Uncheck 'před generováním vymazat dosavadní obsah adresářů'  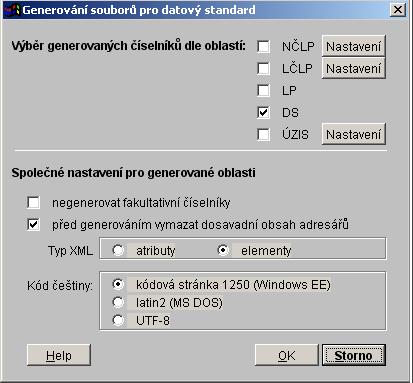click(33, 225)
